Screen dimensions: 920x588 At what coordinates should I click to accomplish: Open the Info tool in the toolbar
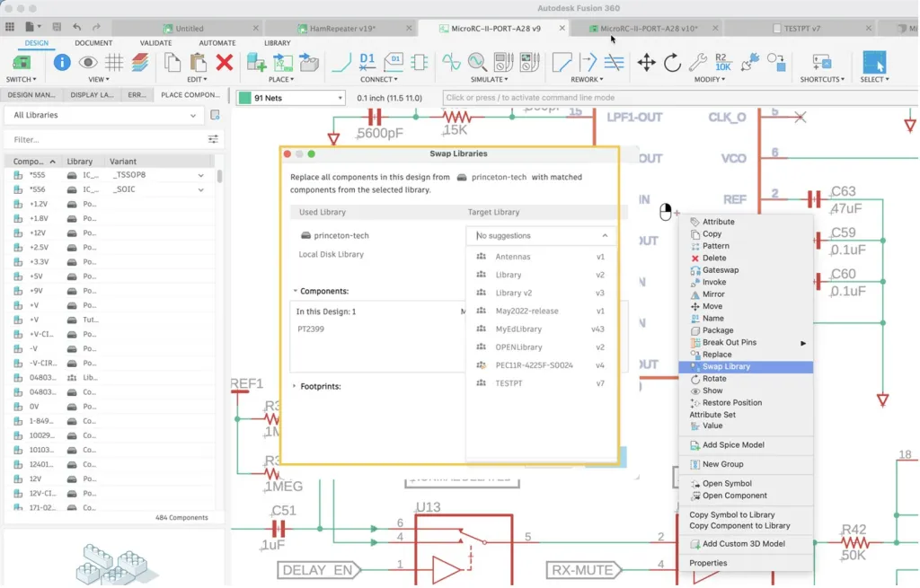(62, 62)
